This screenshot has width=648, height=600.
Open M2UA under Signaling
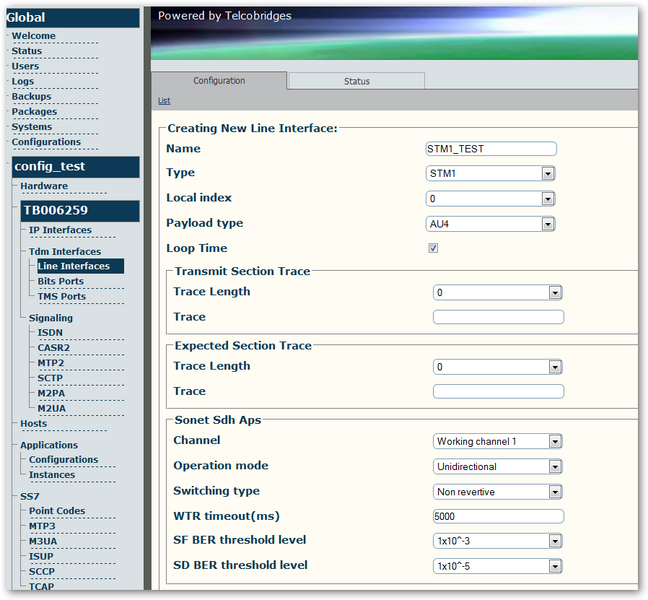coord(52,409)
